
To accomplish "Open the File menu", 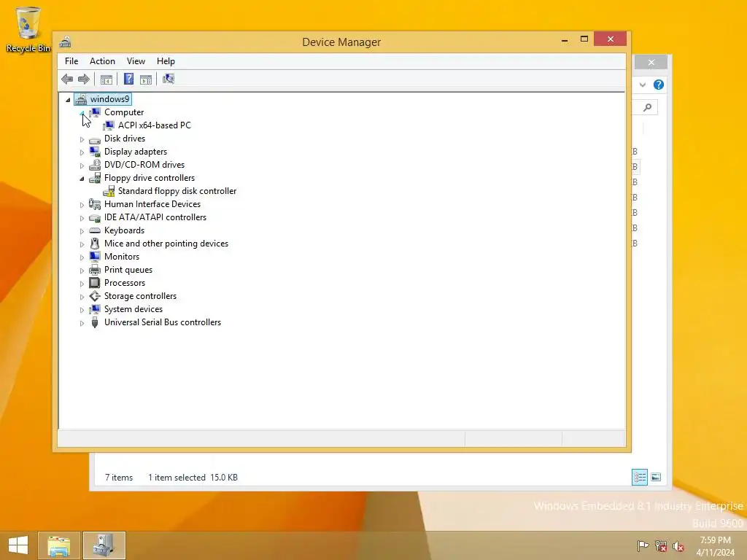I will point(71,61).
